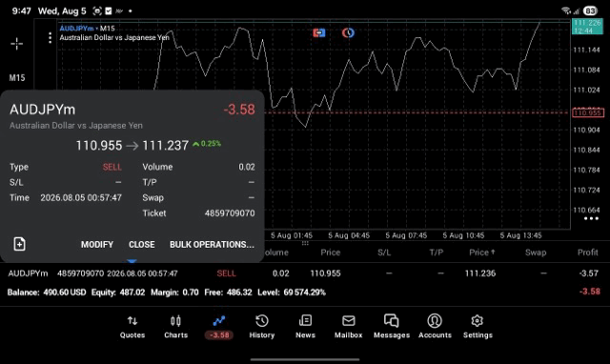Tap ticket number 4859709070 in popup
The width and height of the screenshot is (610, 364).
pos(230,213)
